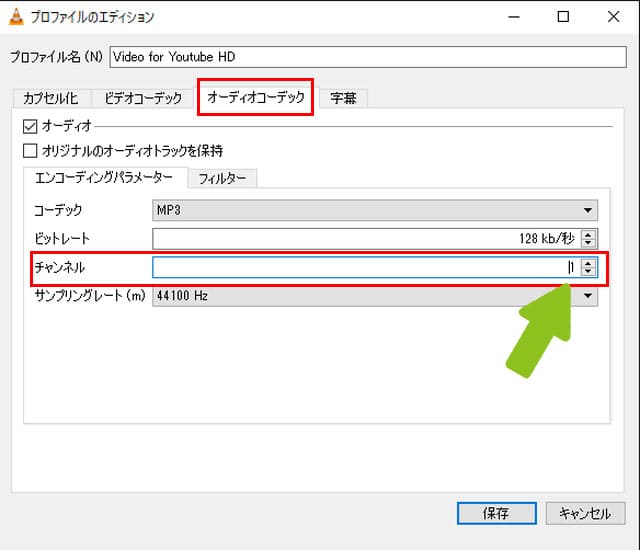This screenshot has width=640, height=550.
Task: Edit the profile name field
Action: click(368, 57)
